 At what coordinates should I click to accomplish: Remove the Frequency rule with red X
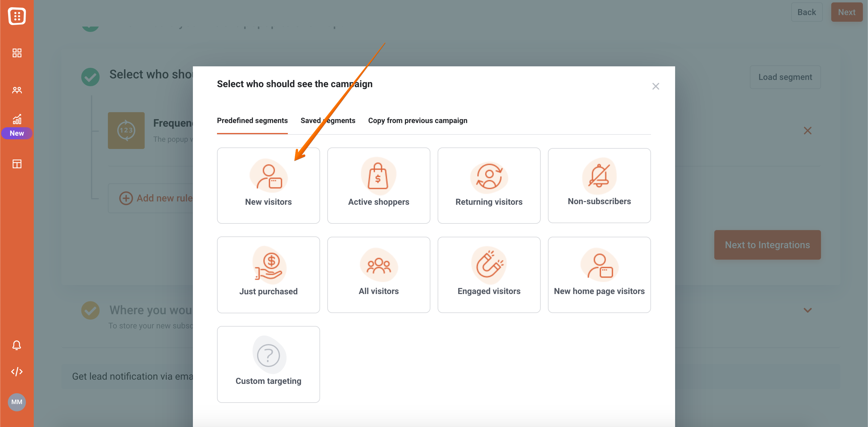click(807, 131)
